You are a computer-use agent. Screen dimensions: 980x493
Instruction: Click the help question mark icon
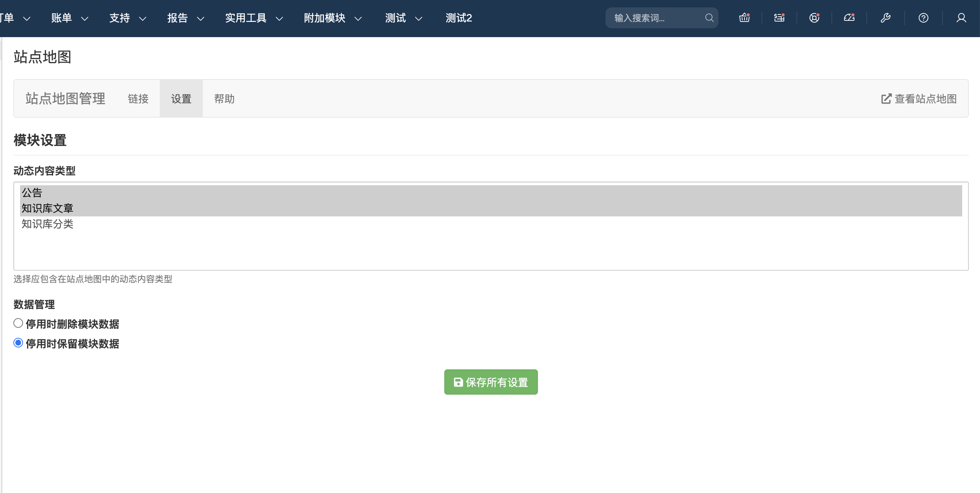[x=924, y=17]
